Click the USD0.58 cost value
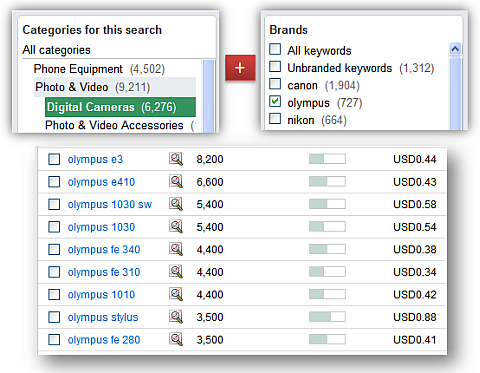This screenshot has width=480, height=373. point(415,204)
